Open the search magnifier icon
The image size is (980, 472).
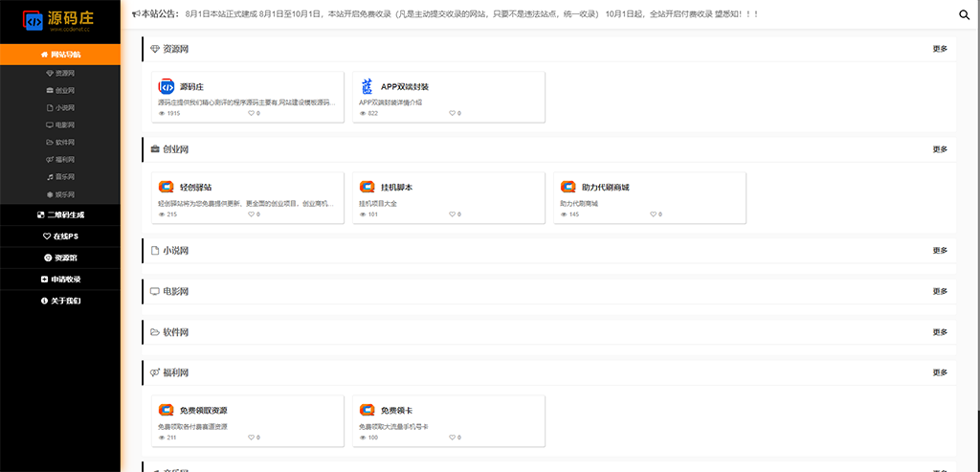[965, 14]
